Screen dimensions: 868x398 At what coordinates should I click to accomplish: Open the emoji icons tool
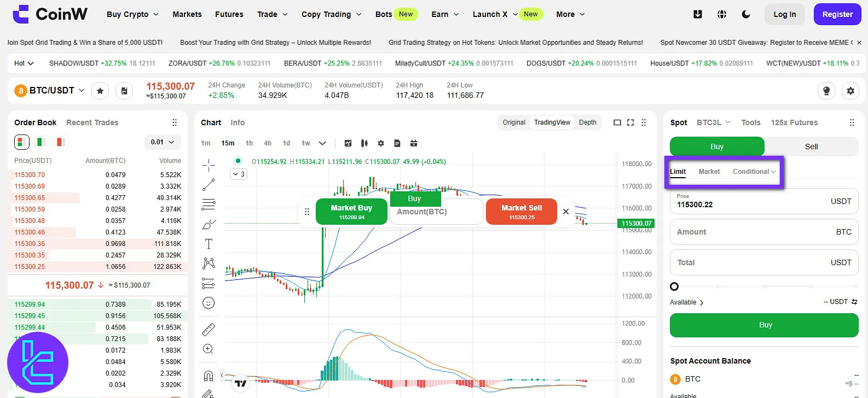tap(209, 303)
